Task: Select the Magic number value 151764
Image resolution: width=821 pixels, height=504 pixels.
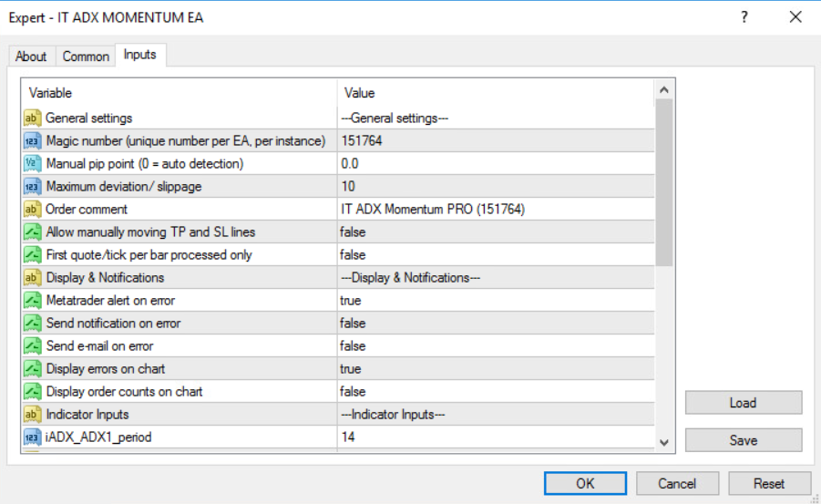Action: (361, 141)
